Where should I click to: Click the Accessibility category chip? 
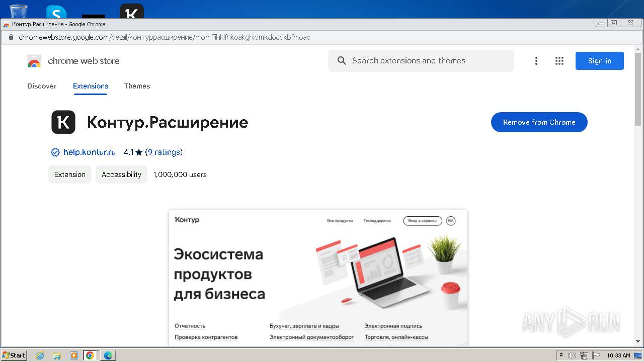coord(121,174)
